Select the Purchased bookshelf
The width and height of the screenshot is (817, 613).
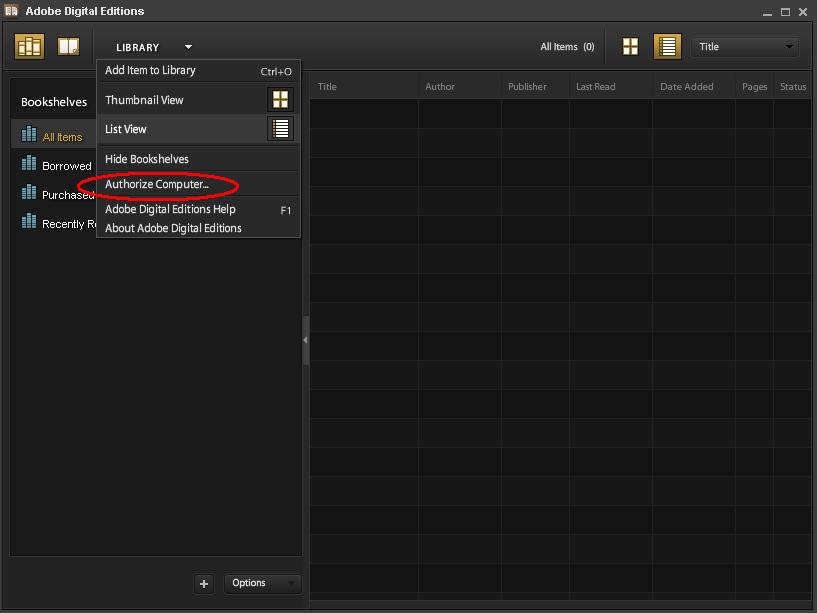(53, 194)
